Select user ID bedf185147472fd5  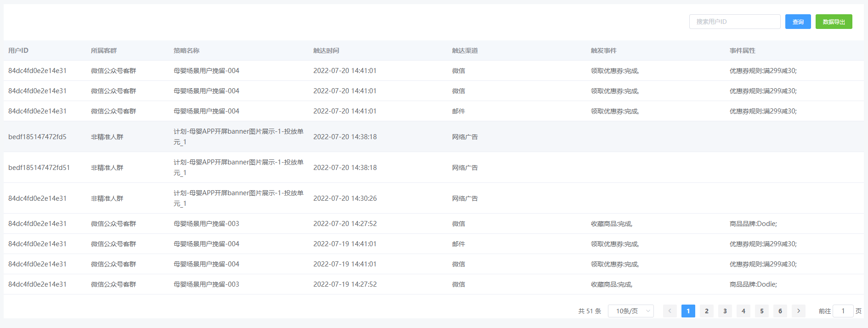pyautogui.click(x=37, y=137)
